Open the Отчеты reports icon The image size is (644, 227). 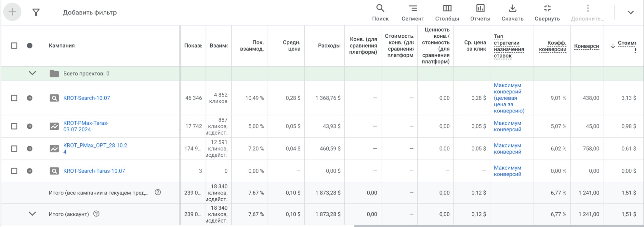click(x=480, y=13)
